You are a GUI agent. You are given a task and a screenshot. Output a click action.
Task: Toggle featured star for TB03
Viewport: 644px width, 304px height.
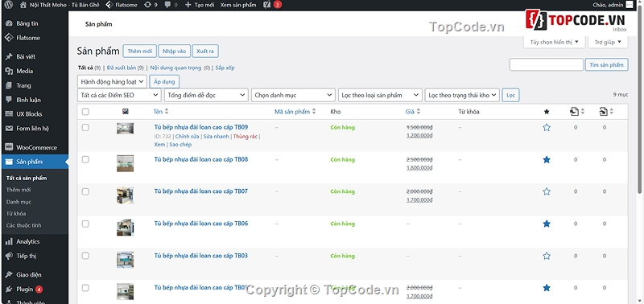547,256
